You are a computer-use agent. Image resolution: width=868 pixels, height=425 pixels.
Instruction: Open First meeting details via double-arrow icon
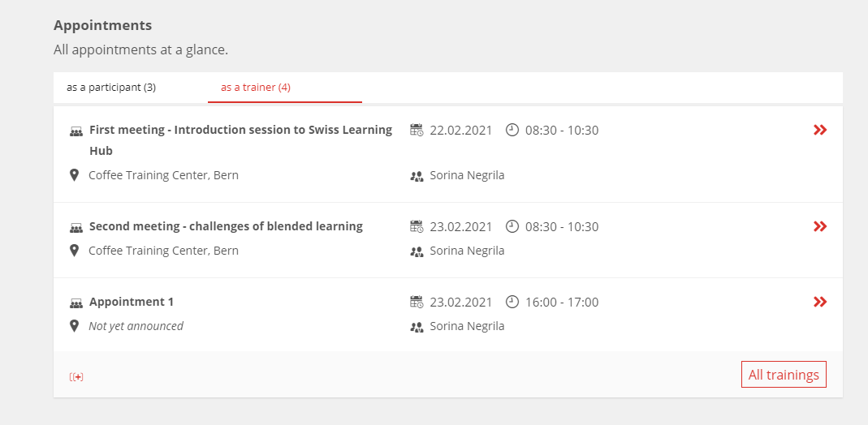820,130
